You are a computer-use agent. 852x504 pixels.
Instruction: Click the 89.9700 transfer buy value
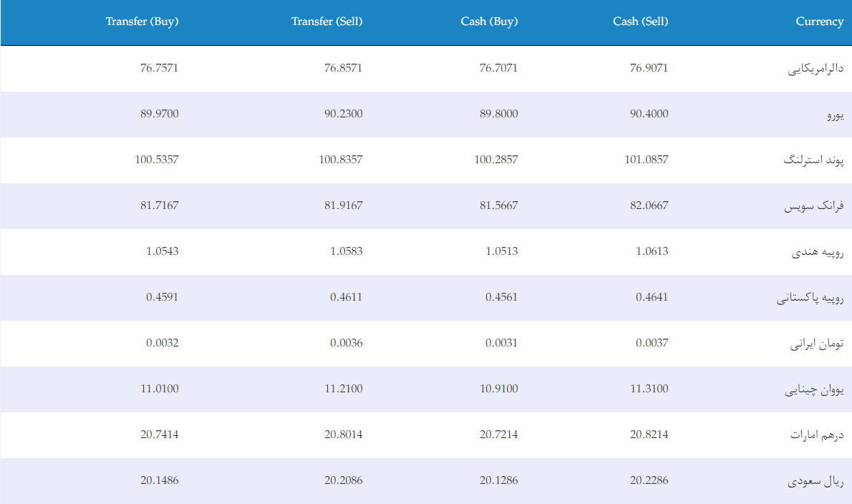pos(159,114)
